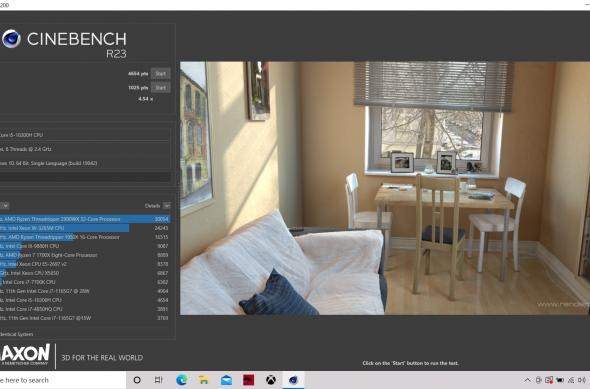Click the rendered room image preview
Image resolution: width=590 pixels, height=389 pixels.
click(x=385, y=188)
